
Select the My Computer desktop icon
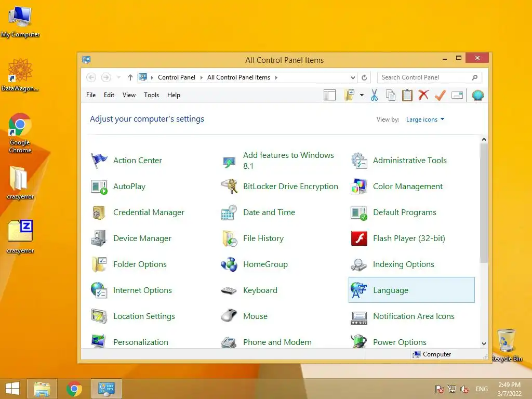[x=20, y=21]
